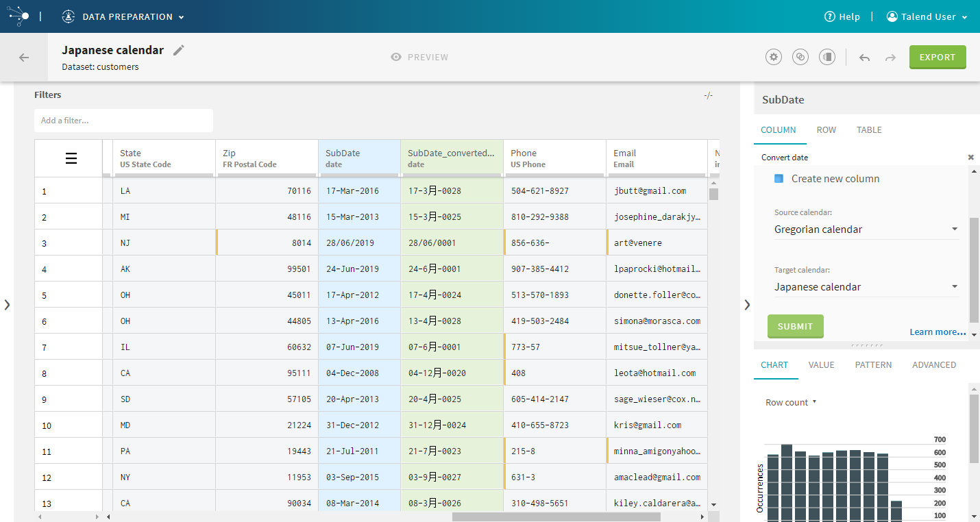
Task: Click the pencil icon to rename the preparation
Action: 179,50
